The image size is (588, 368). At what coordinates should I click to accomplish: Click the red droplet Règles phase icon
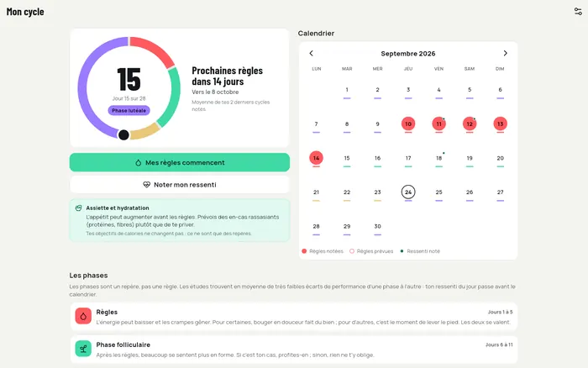coord(83,316)
